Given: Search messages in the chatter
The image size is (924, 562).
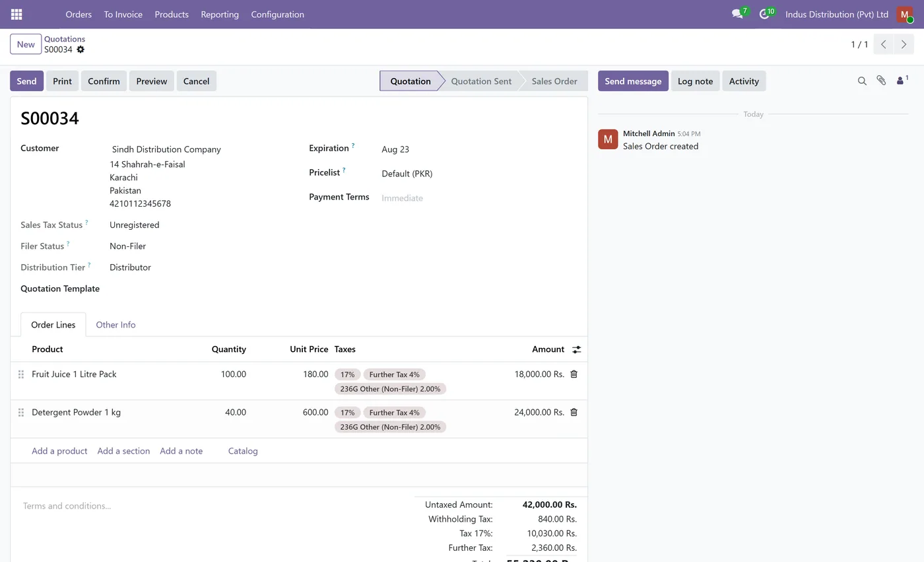Looking at the screenshot, I should coord(862,81).
